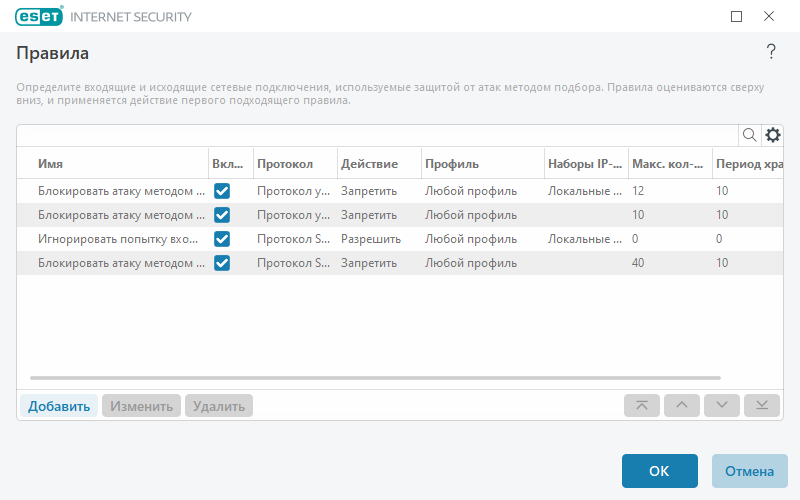
Task: Maximize the ESET Internet Security window
Action: 736,17
